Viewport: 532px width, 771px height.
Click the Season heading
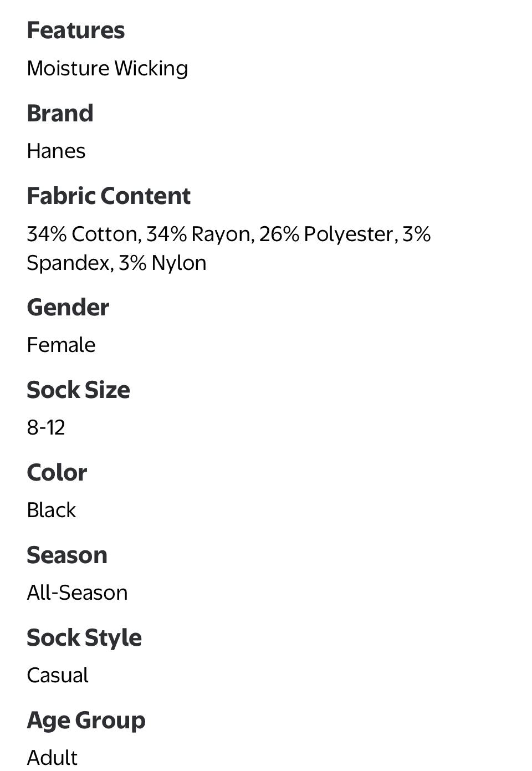coord(67,555)
